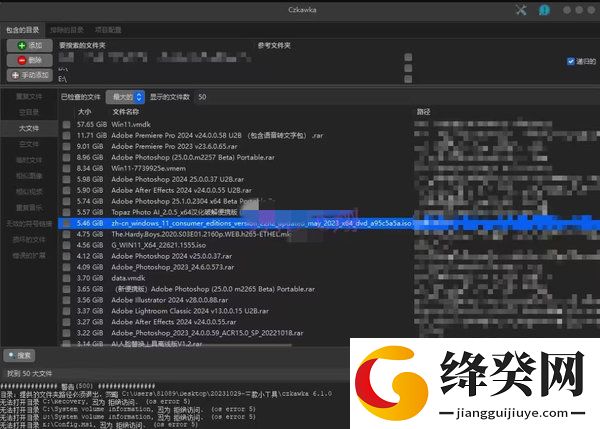The height and width of the screenshot is (429, 600).
Task: Select 相似图像 in the sidebar
Action: point(29,176)
